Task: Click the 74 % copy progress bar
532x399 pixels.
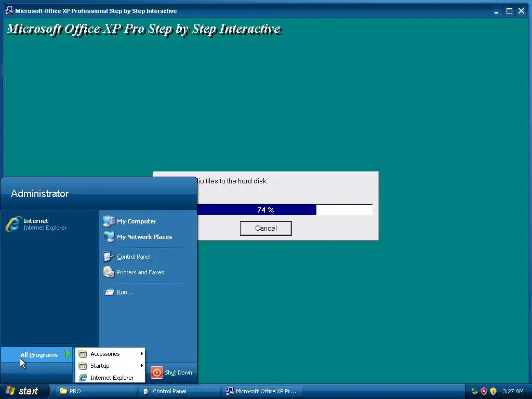Action: (284, 210)
